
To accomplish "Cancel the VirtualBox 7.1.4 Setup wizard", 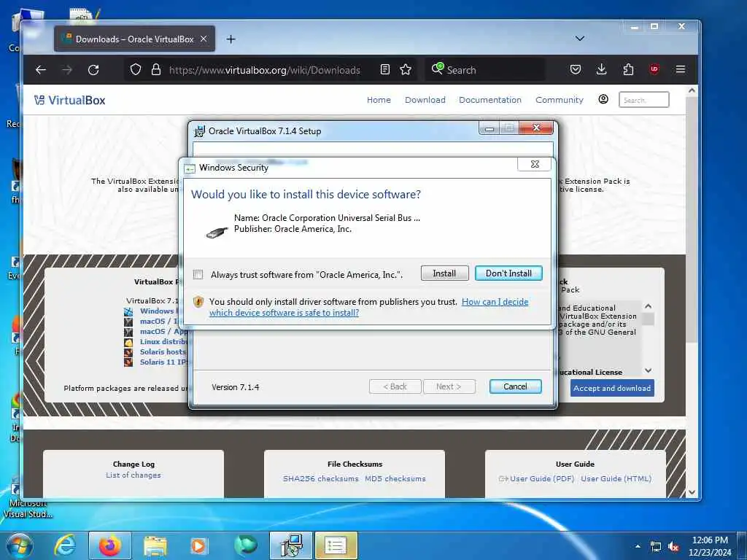I will (515, 386).
